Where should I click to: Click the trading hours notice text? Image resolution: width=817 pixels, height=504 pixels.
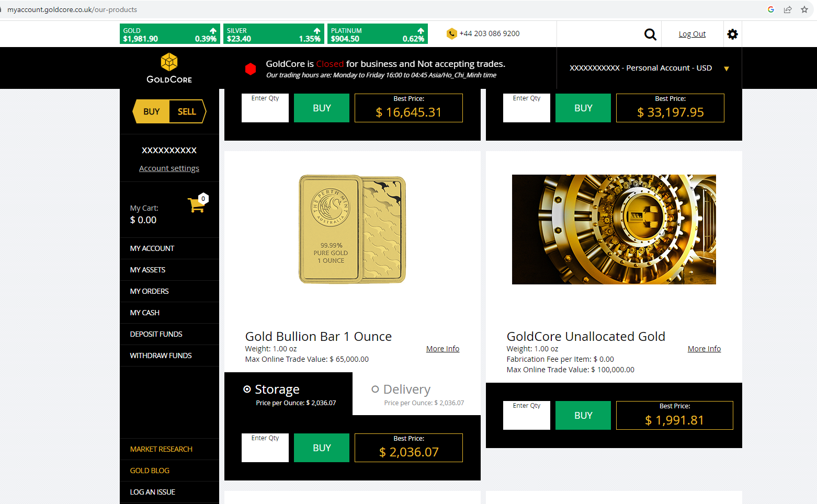381,75
